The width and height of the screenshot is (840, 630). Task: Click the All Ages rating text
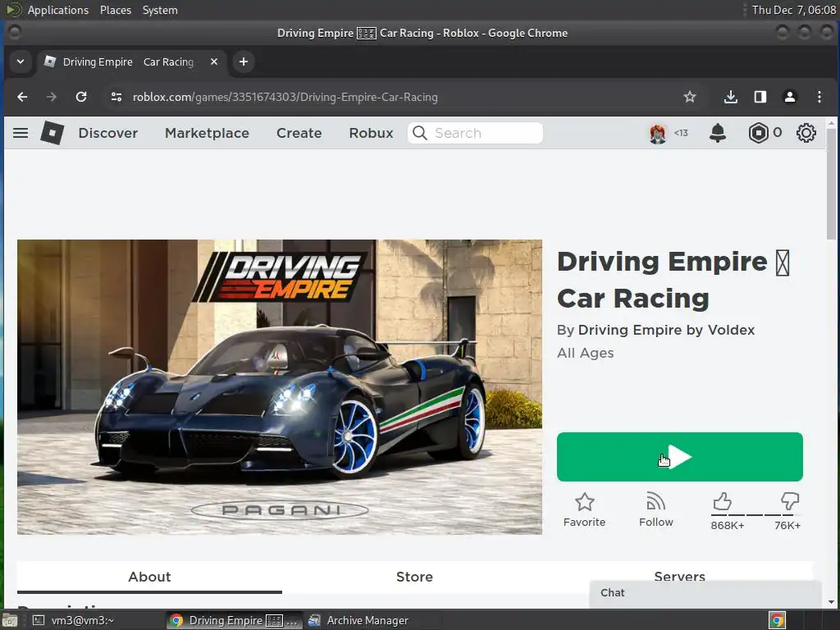pyautogui.click(x=586, y=353)
